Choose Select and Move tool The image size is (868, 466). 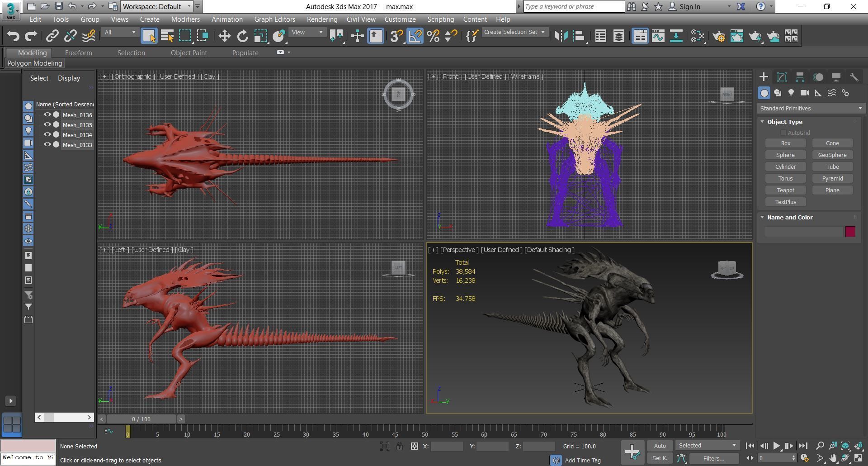[224, 36]
